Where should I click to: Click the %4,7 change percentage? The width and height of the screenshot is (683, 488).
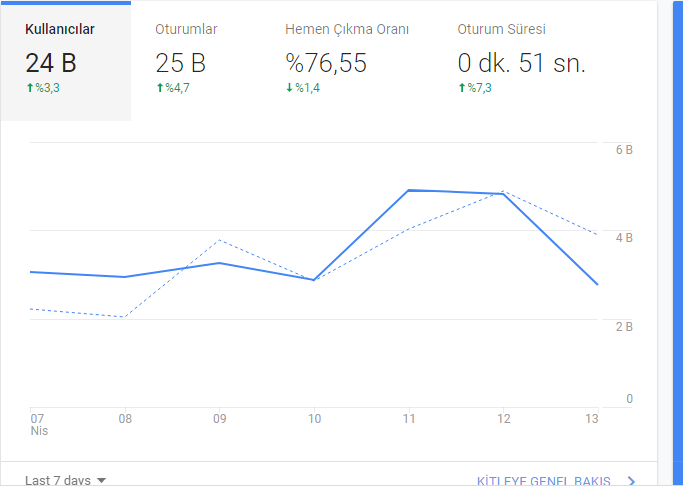(177, 88)
